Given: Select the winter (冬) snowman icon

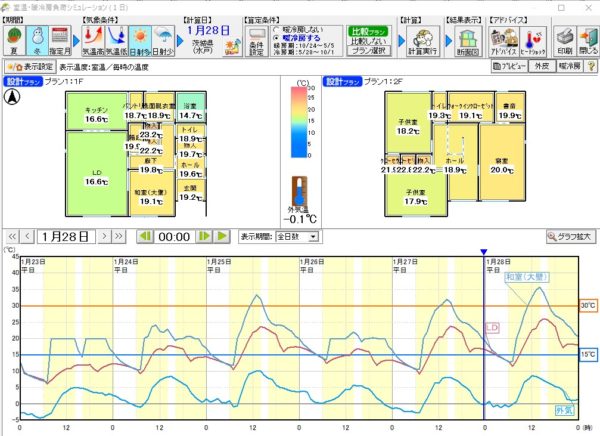Looking at the screenshot, I should [x=37, y=41].
